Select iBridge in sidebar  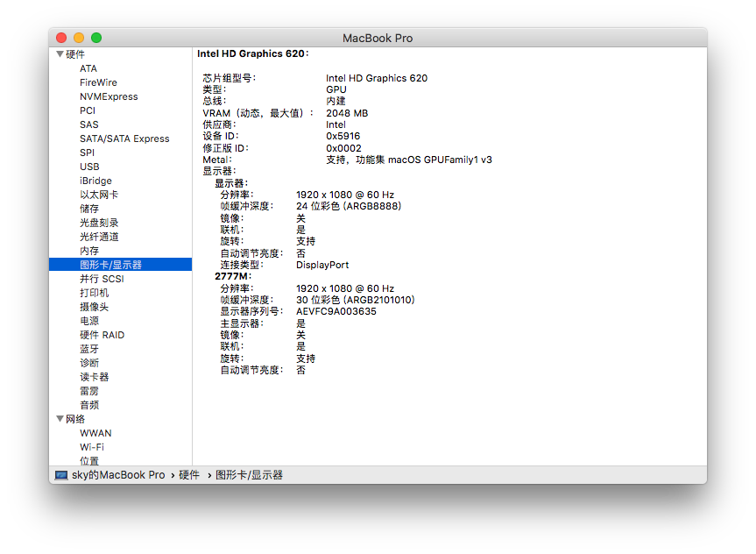point(95,181)
